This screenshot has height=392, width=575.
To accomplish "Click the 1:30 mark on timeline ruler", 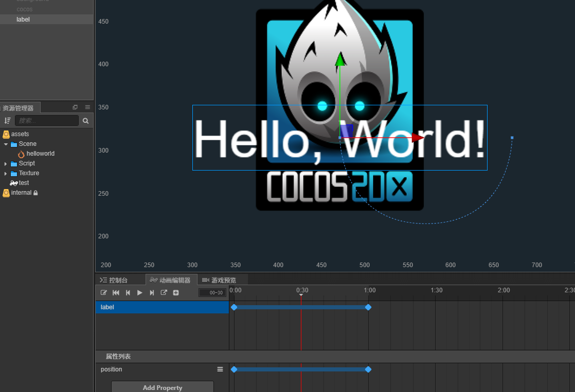I will pyautogui.click(x=436, y=290).
